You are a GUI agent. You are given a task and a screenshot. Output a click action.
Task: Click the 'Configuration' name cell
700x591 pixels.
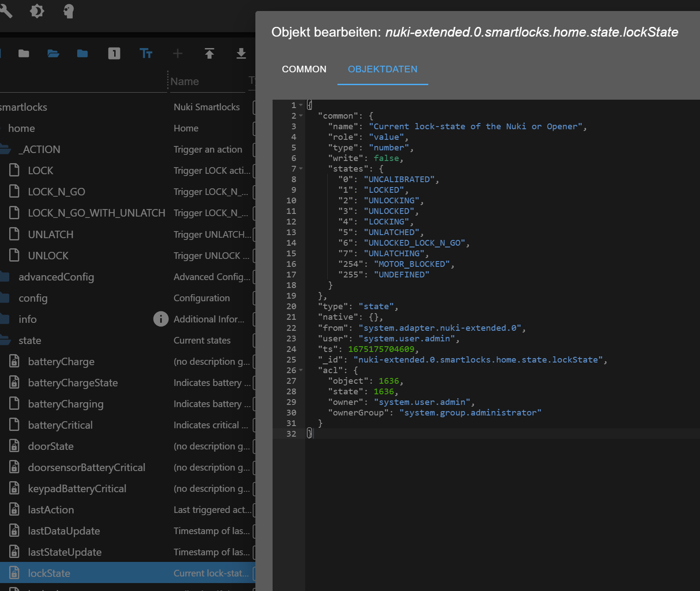click(x=202, y=298)
